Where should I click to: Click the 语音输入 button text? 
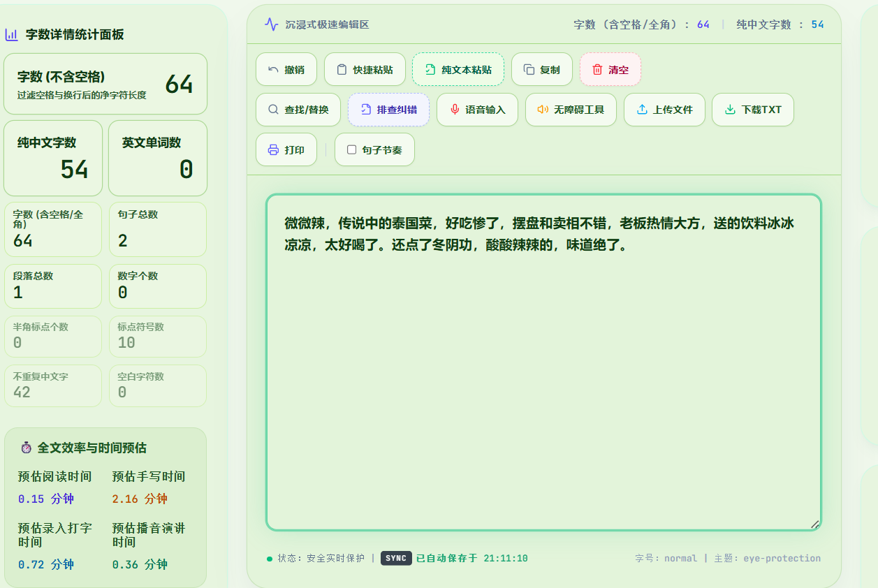(485, 110)
